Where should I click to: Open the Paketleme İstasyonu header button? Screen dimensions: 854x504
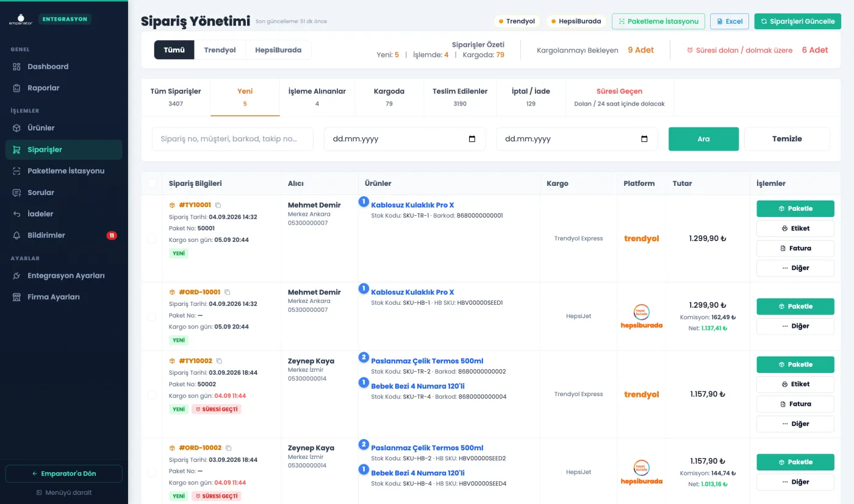click(x=658, y=21)
